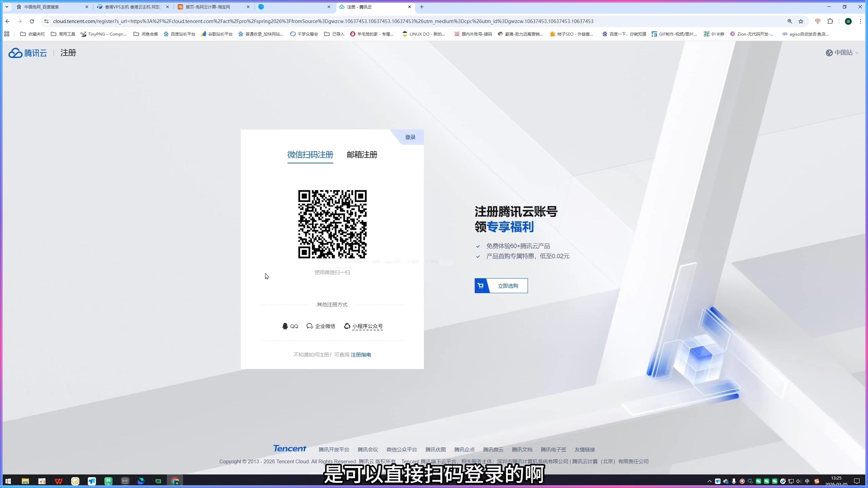
Task: Open 腾讯电子签 footer link
Action: 553,449
